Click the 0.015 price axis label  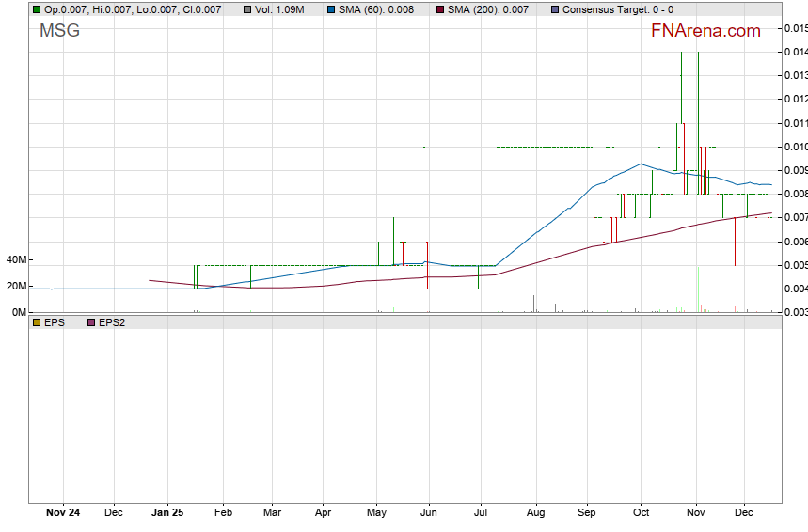(795, 28)
